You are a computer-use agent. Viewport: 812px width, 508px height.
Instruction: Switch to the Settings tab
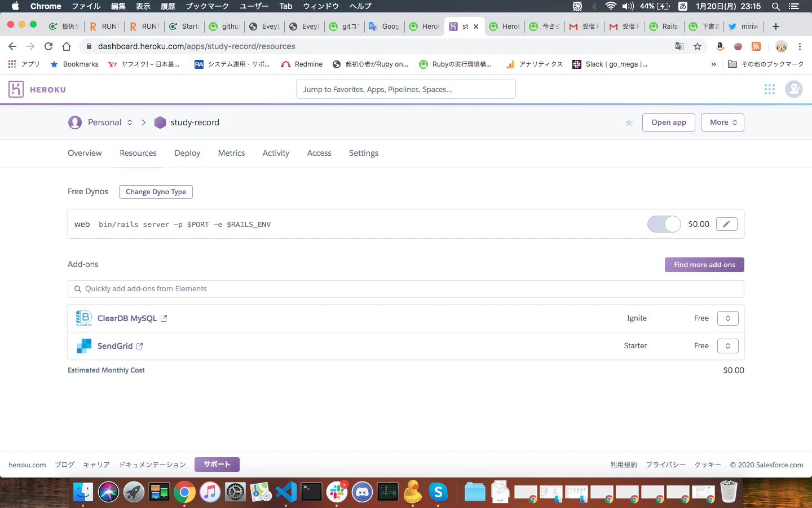click(x=364, y=153)
